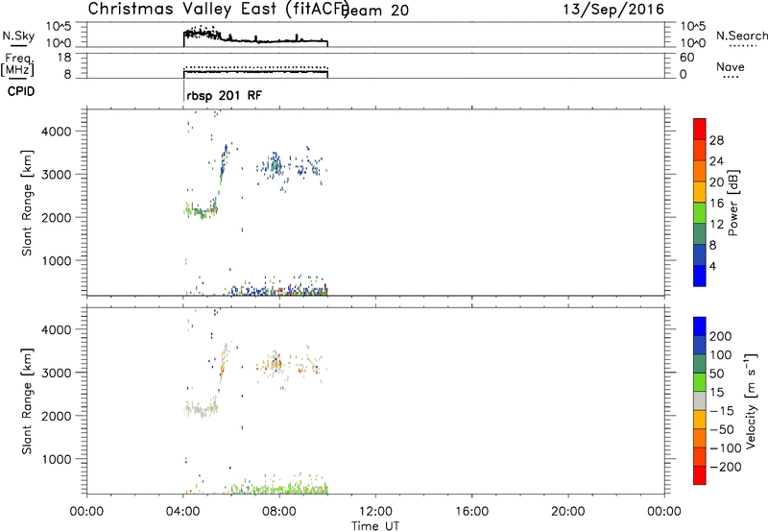Click the 'Slant Range [km]' label of power panel
This screenshot has height=532, width=768.
27,203
